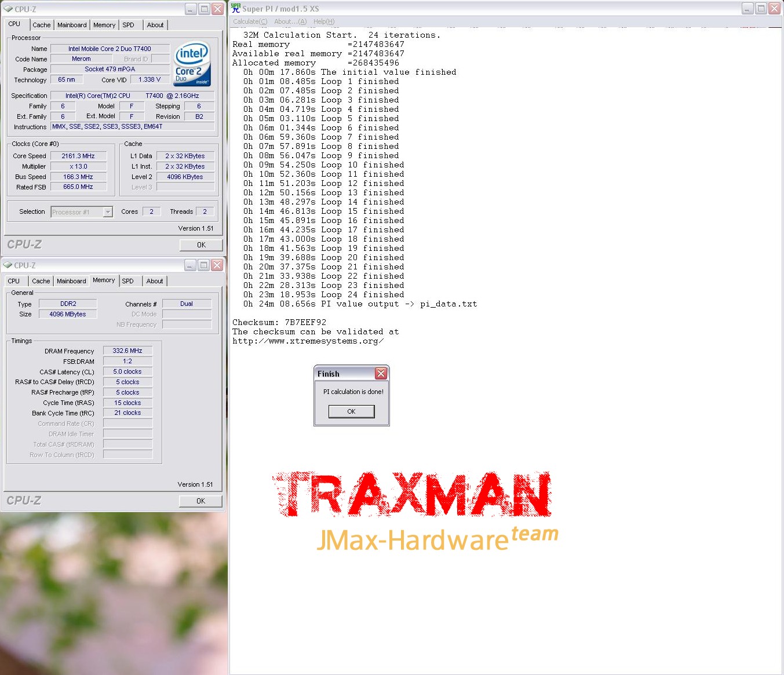
Task: Close the Finish dialog with X
Action: pos(381,373)
